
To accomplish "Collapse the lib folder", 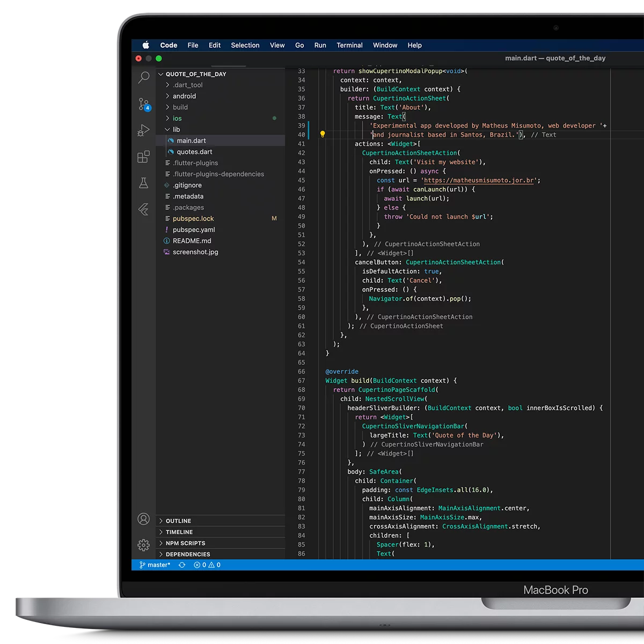I will [220, 129].
